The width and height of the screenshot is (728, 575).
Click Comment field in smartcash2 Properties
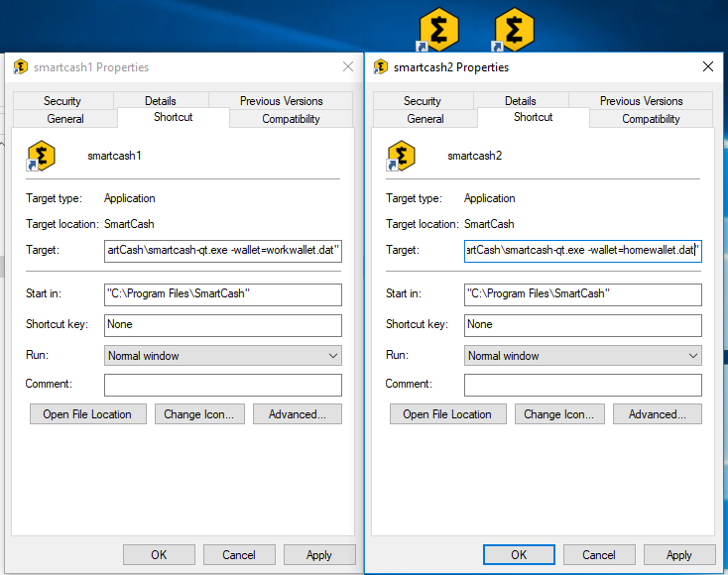tap(582, 385)
